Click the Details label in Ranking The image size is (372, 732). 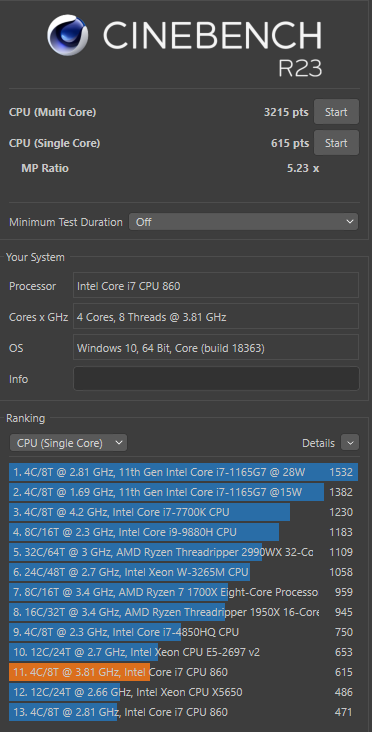tap(318, 443)
